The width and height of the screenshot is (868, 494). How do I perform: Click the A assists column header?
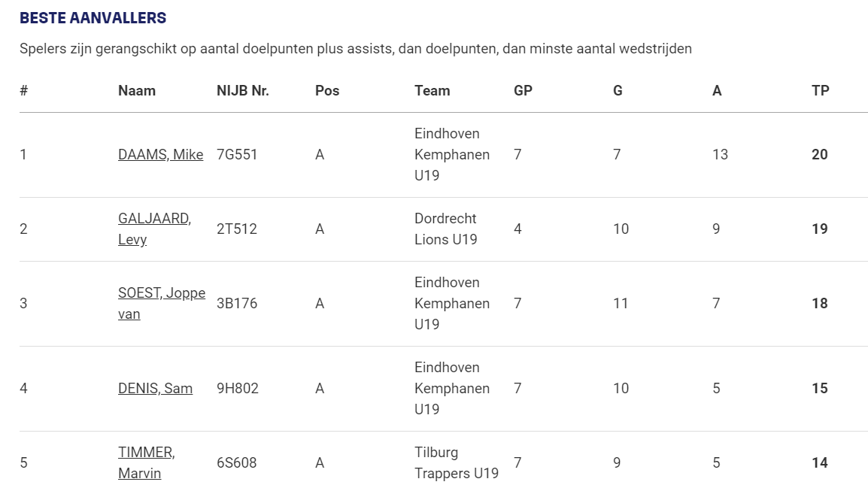tap(717, 91)
